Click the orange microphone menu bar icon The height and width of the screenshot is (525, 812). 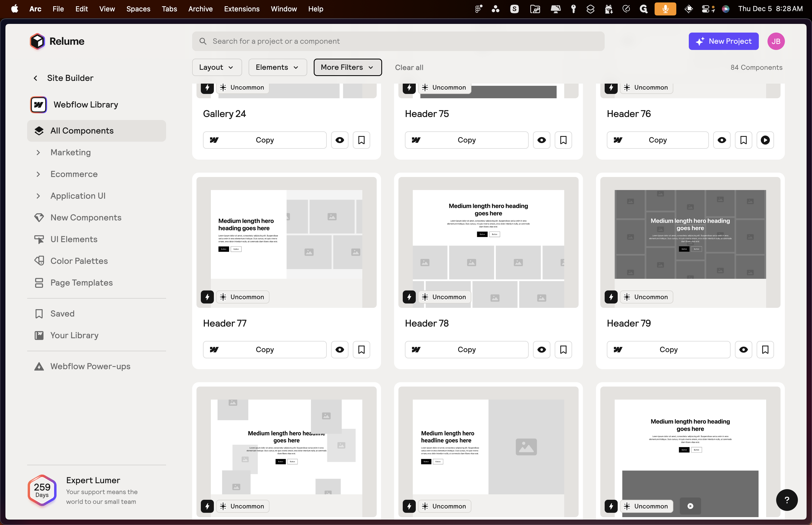click(665, 9)
